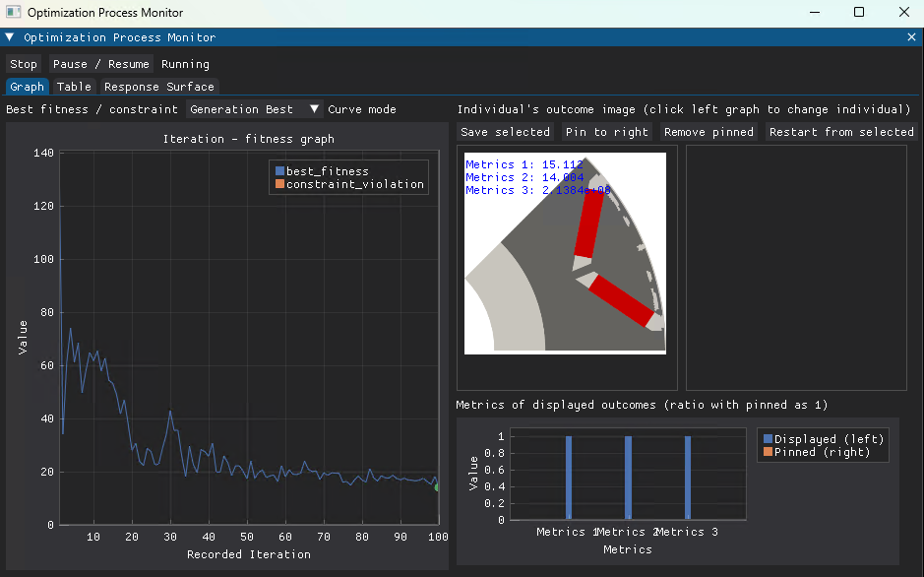Open the Generation Best dropdown
924x577 pixels.
point(254,109)
